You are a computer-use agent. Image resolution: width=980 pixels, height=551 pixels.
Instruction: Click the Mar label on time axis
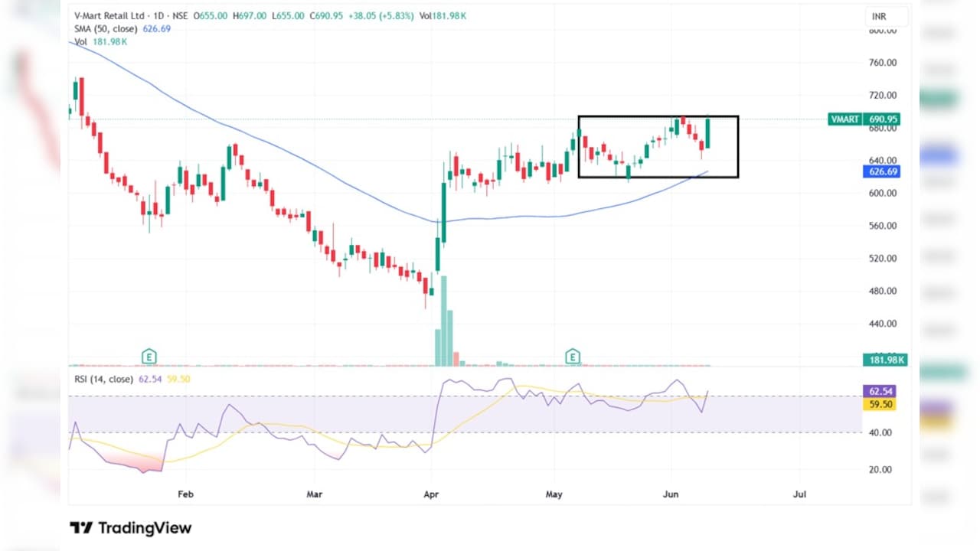(x=314, y=494)
